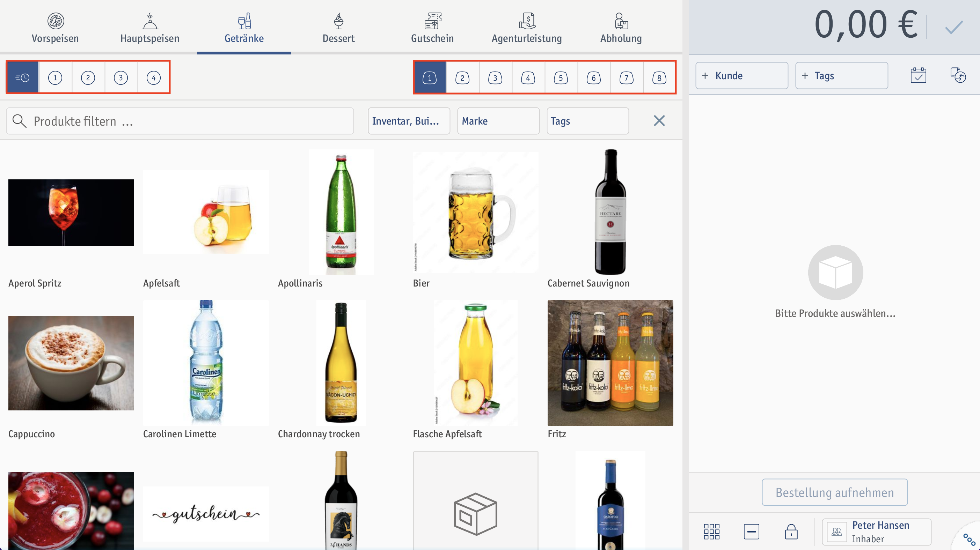Select square seat number 1

tap(430, 77)
